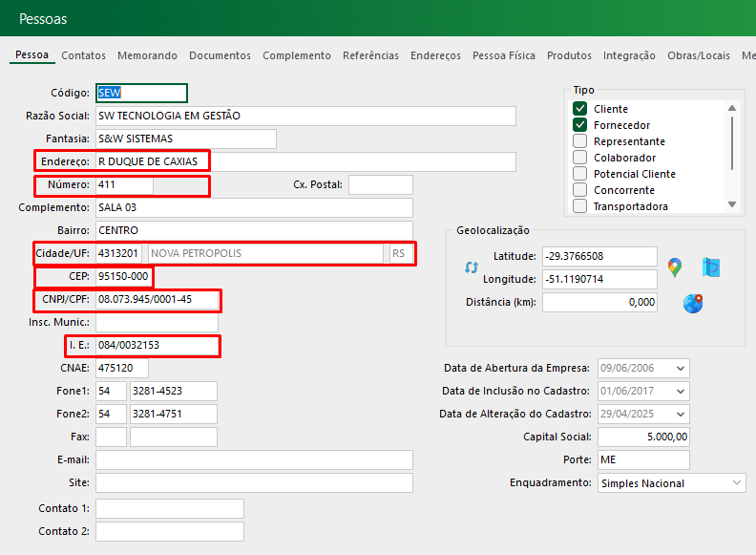Click the Fax area code field
This screenshot has height=555, width=756.
tap(112, 437)
